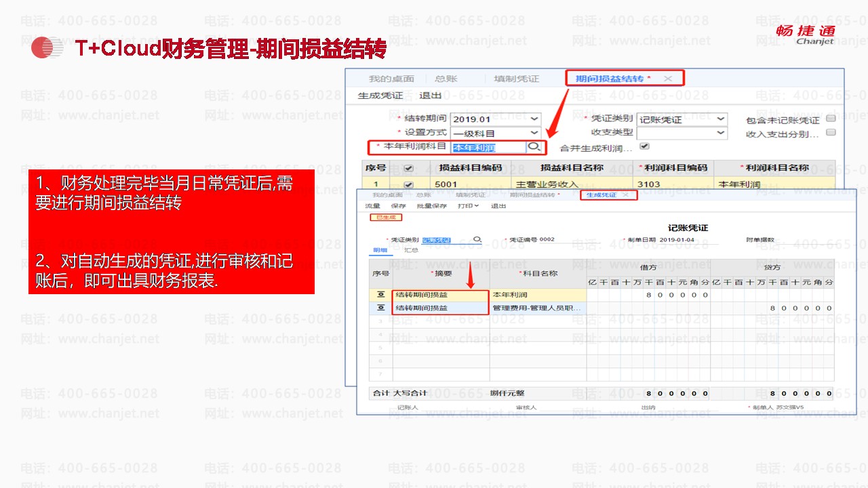Click the 利润科目编码 column header
The height and width of the screenshot is (488, 868).
[x=673, y=168]
